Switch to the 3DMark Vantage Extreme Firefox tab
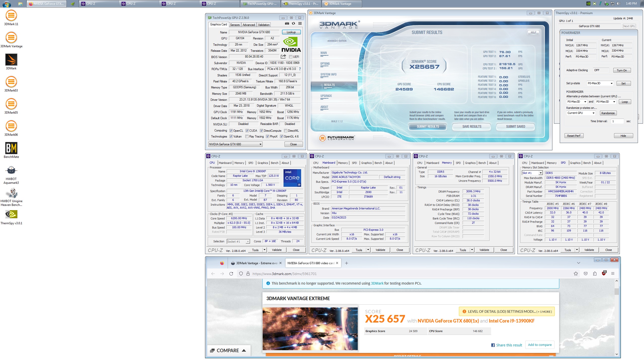 pos(256,263)
